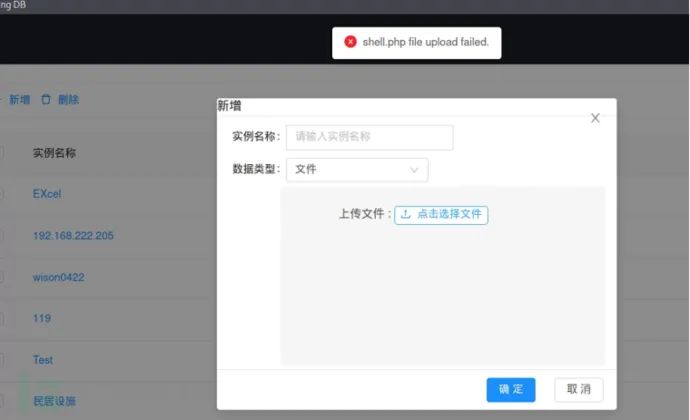Click 点击选择文件 upload button
The image size is (690, 420).
(441, 215)
